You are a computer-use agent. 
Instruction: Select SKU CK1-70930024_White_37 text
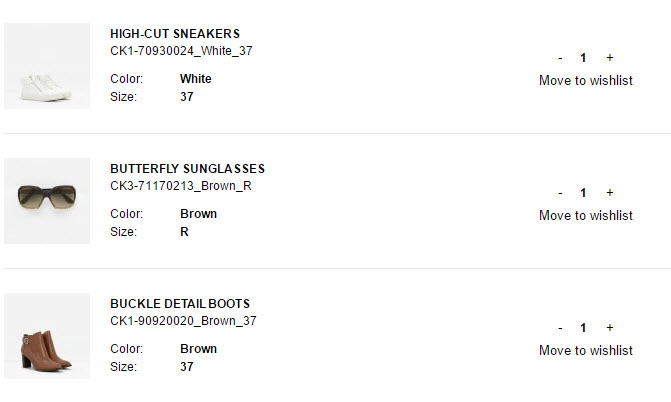(181, 51)
